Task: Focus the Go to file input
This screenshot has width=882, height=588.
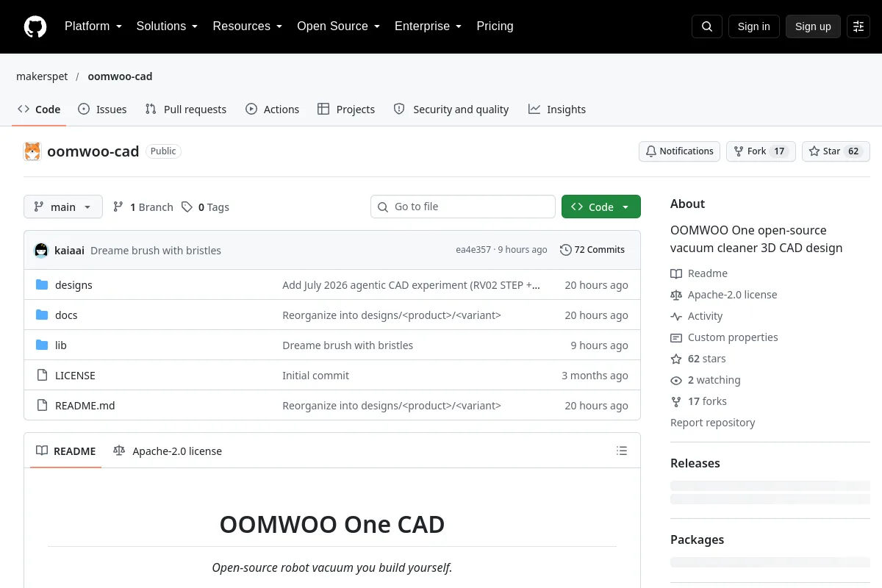Action: tap(463, 207)
